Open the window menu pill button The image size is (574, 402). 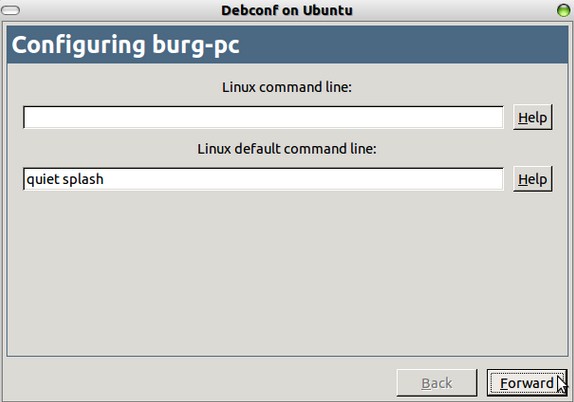pyautogui.click(x=11, y=10)
